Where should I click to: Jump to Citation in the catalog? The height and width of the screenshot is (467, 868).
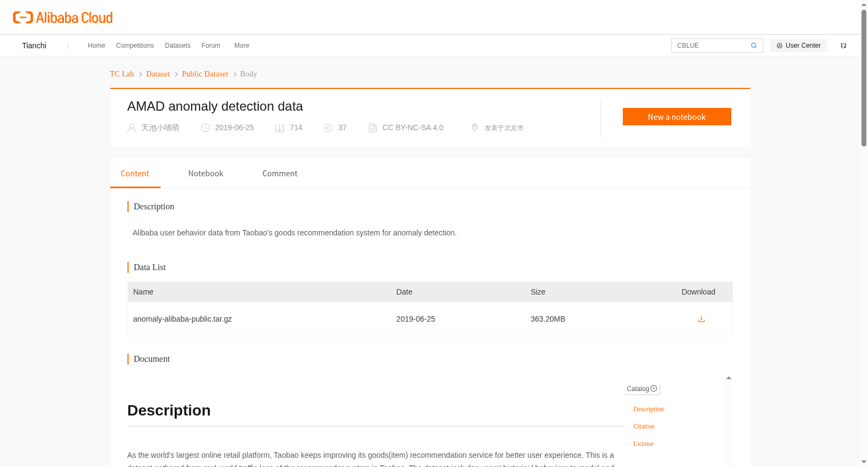click(x=644, y=426)
